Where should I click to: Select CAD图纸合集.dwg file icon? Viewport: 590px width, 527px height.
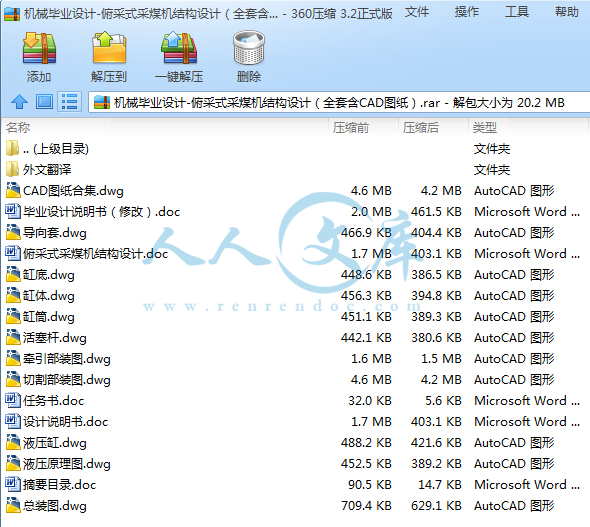[13, 190]
